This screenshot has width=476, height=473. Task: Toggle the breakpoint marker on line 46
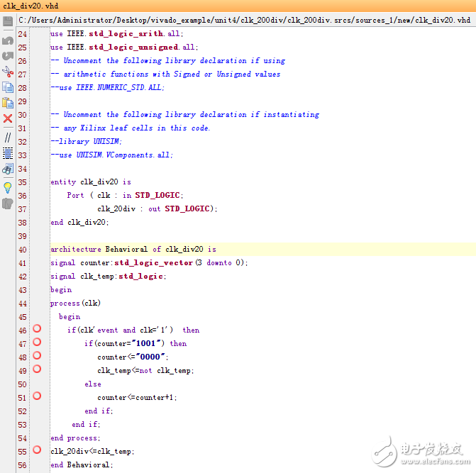coord(37,329)
